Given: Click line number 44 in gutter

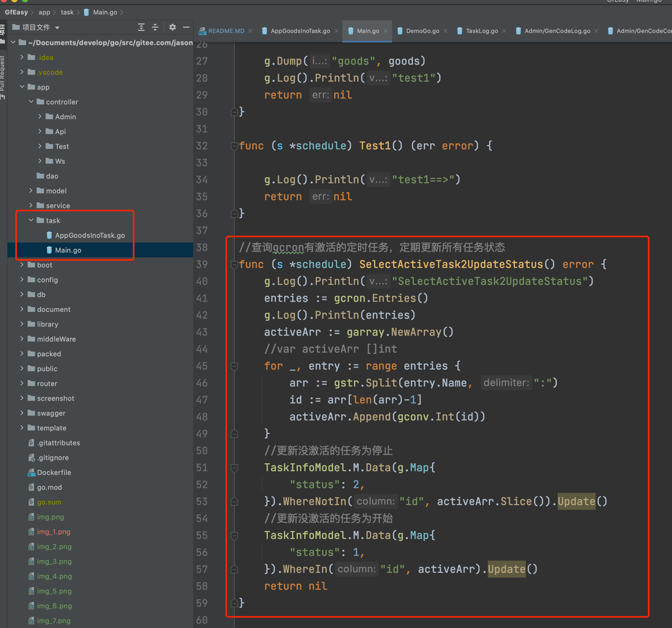Looking at the screenshot, I should (x=202, y=349).
